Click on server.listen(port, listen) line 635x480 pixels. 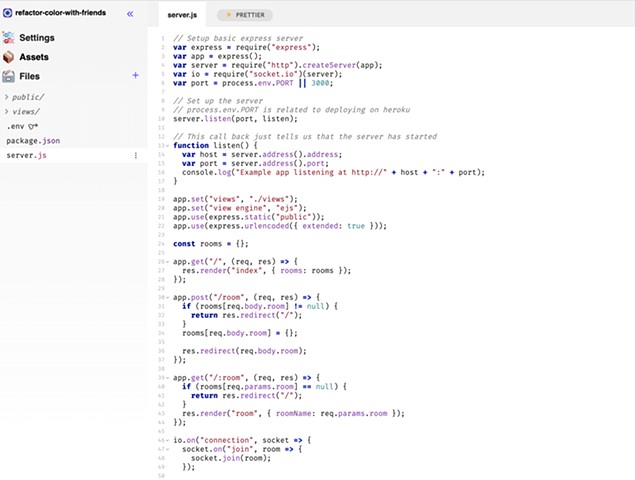point(235,119)
